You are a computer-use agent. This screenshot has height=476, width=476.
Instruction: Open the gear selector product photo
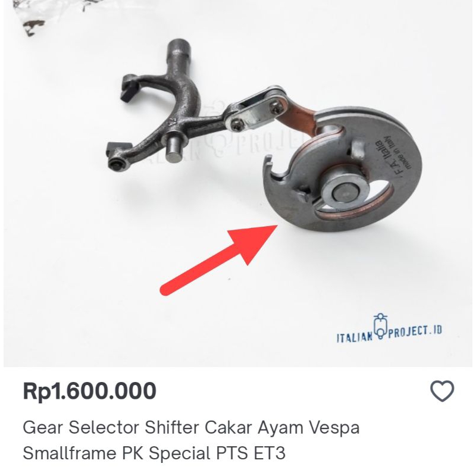pyautogui.click(x=238, y=183)
